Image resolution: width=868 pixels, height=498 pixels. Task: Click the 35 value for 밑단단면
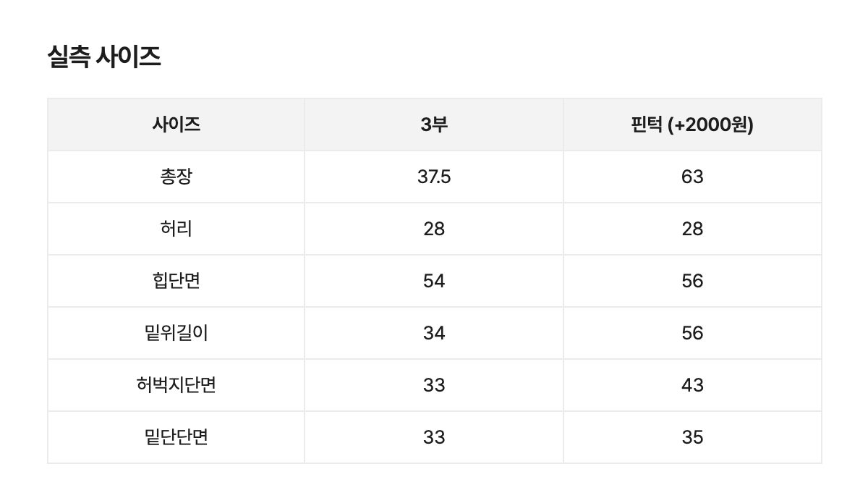(x=692, y=437)
